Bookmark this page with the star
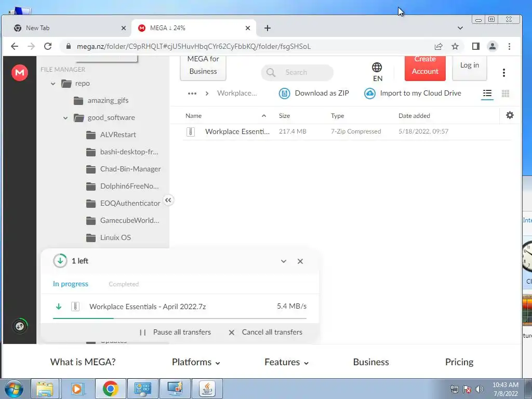Viewport: 532px width, 399px height. click(x=455, y=46)
